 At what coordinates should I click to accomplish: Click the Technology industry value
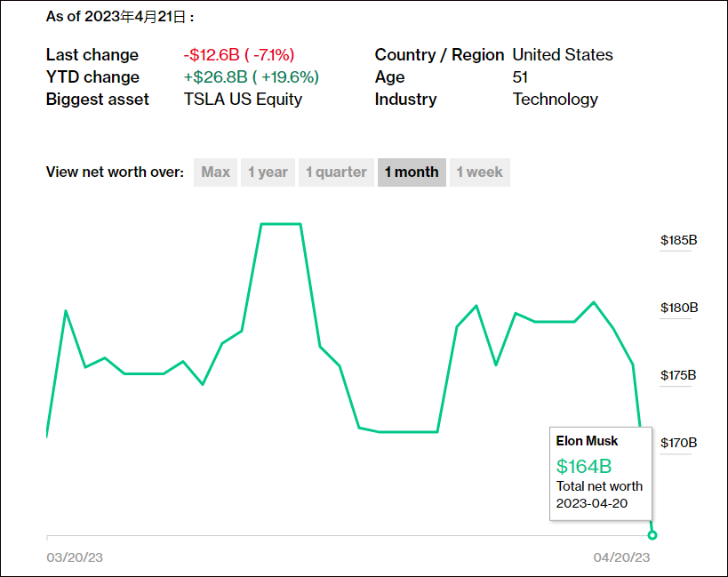click(x=555, y=100)
